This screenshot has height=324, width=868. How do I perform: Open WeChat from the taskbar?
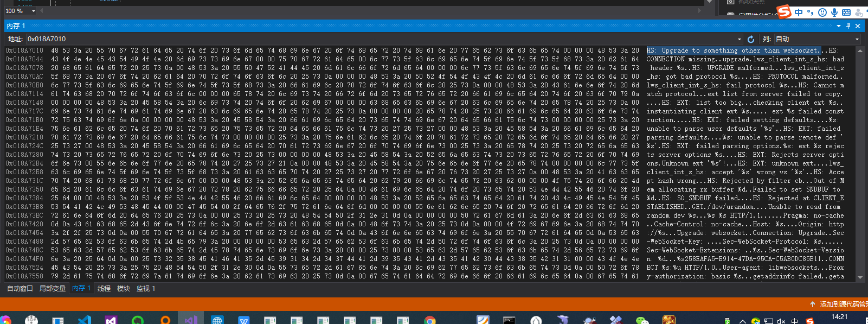[x=642, y=320]
